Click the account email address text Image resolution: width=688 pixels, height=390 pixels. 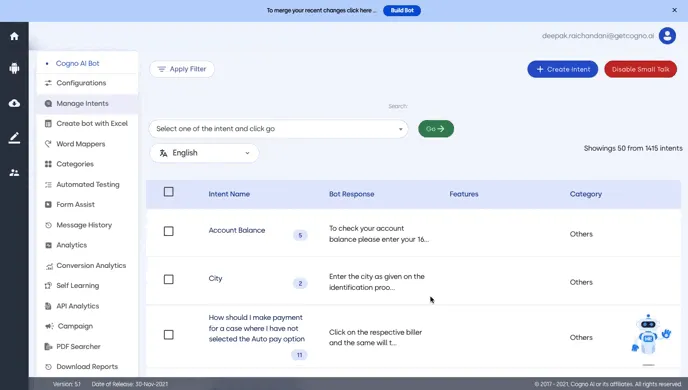click(x=598, y=36)
